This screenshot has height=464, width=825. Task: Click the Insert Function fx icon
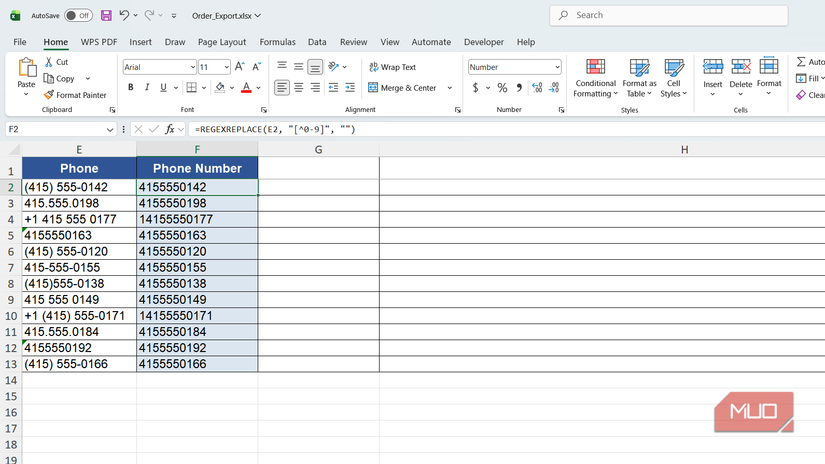click(169, 129)
